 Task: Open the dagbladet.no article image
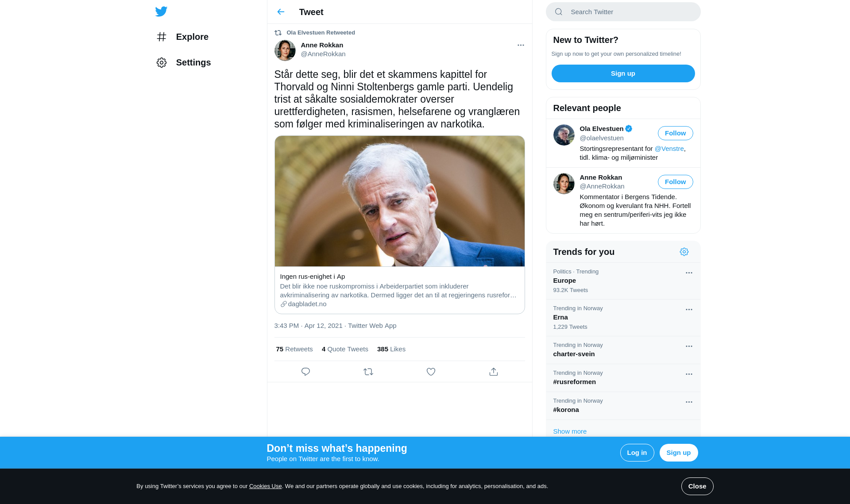[399, 201]
